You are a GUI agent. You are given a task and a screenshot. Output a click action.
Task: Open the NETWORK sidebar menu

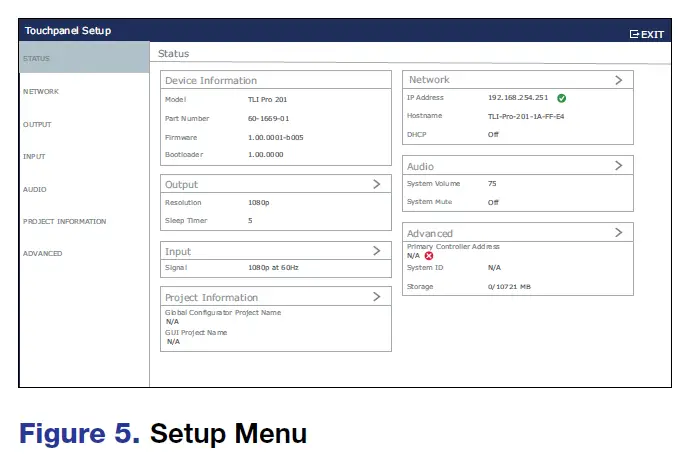(x=41, y=91)
